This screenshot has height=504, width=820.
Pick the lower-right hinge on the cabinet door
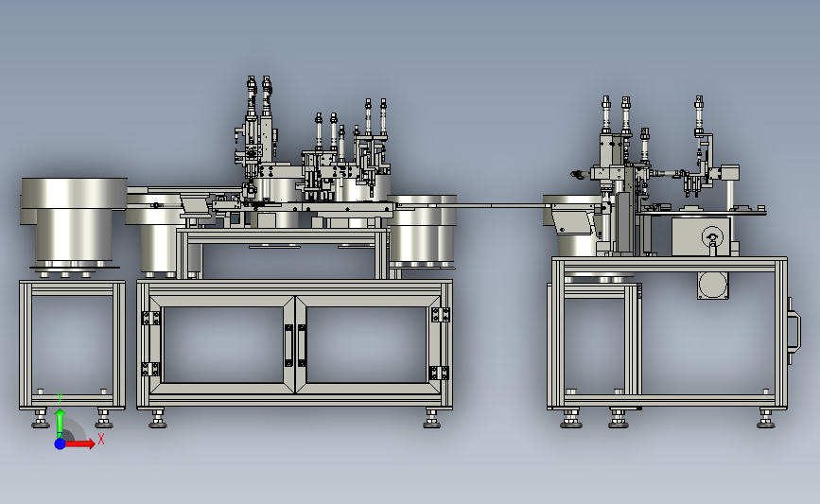(x=439, y=373)
